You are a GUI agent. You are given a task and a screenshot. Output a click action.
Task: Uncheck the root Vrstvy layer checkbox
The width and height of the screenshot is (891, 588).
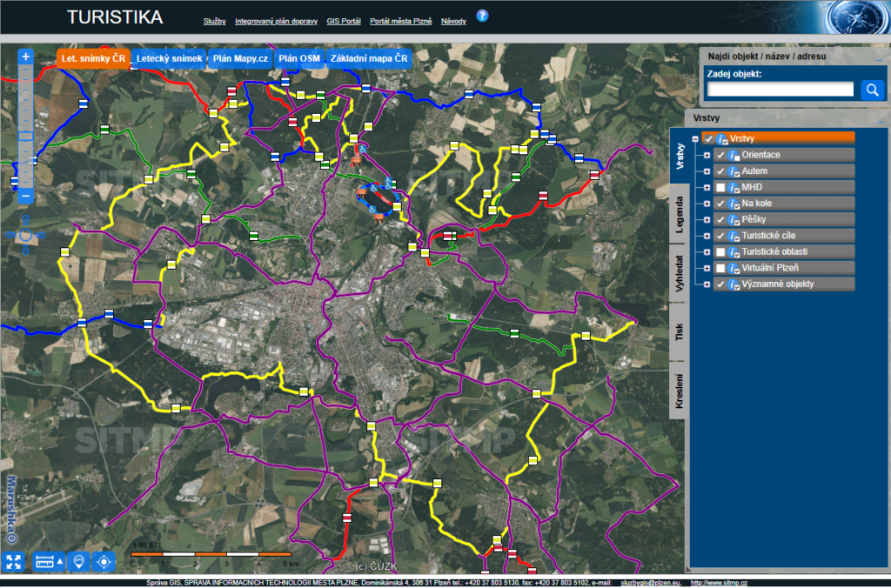pos(708,138)
